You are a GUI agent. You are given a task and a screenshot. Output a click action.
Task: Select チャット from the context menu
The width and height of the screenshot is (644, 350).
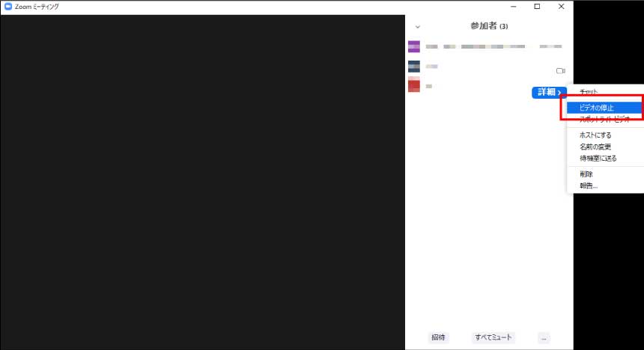[589, 92]
